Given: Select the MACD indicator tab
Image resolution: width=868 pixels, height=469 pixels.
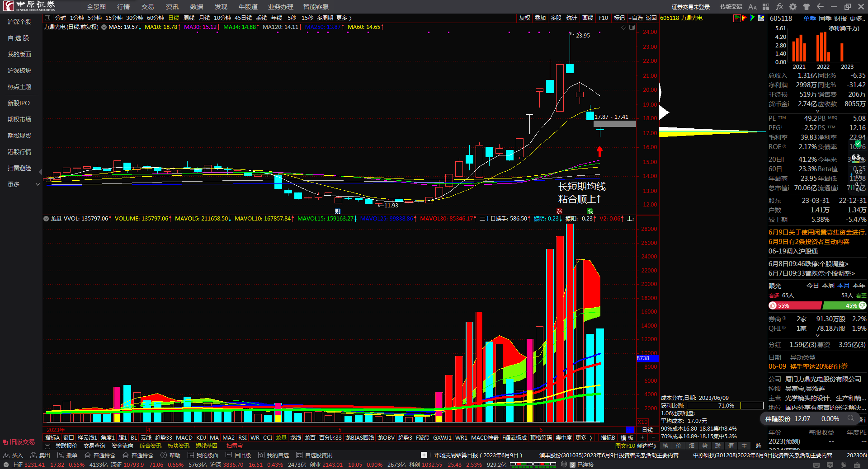Looking at the screenshot, I should [x=184, y=437].
